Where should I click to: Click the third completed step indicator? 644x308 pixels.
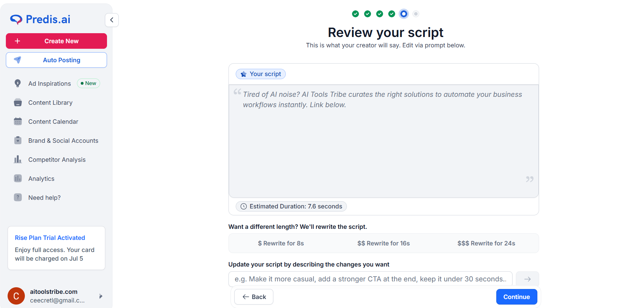380,14
